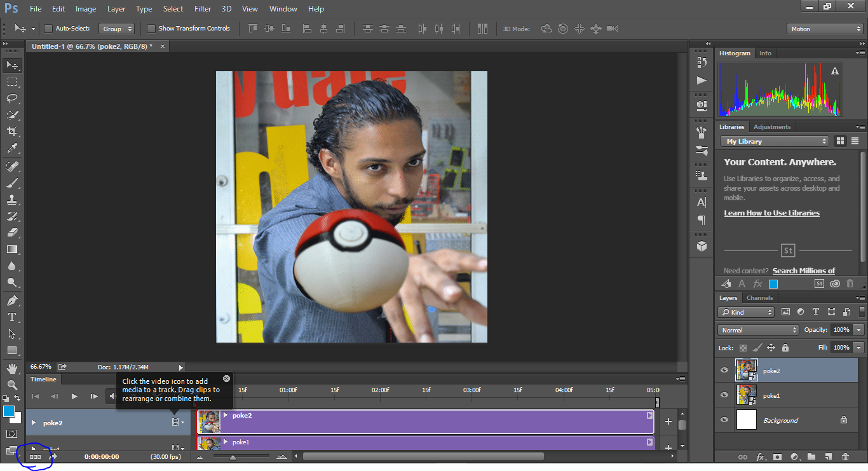
Task: Hide the poke1 layer
Action: click(724, 395)
